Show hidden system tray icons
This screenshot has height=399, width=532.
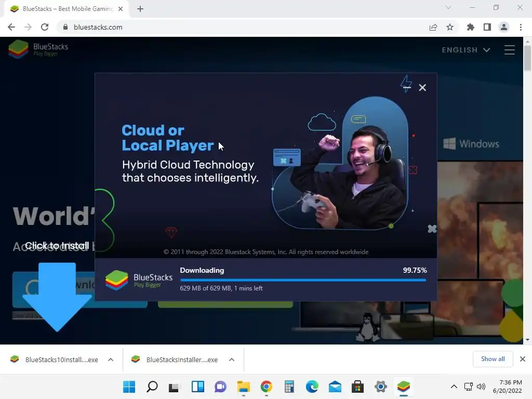tap(454, 387)
